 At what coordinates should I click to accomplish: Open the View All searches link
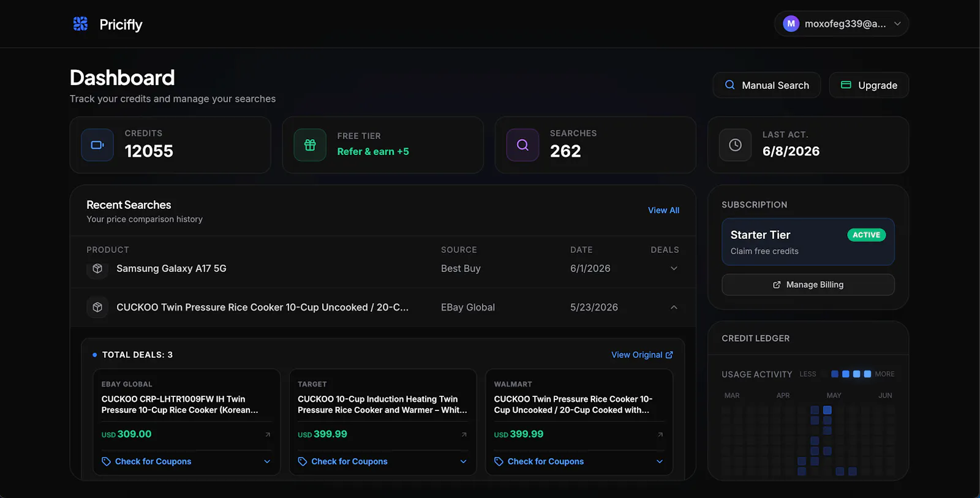click(663, 210)
